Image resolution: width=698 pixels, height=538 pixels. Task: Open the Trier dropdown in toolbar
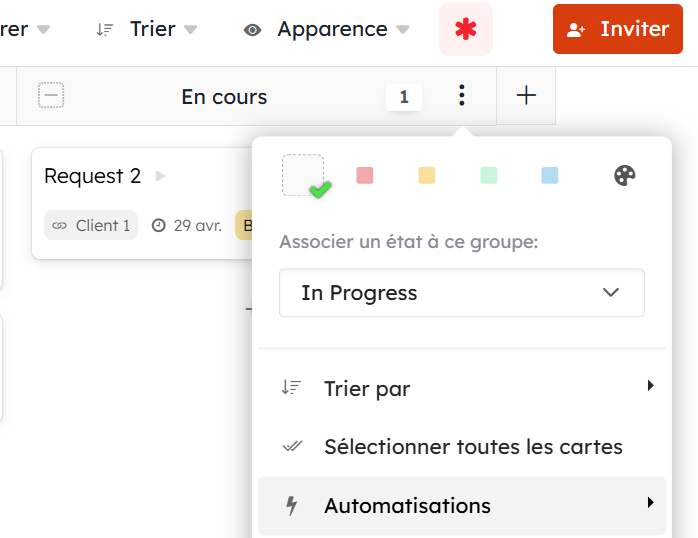147,29
